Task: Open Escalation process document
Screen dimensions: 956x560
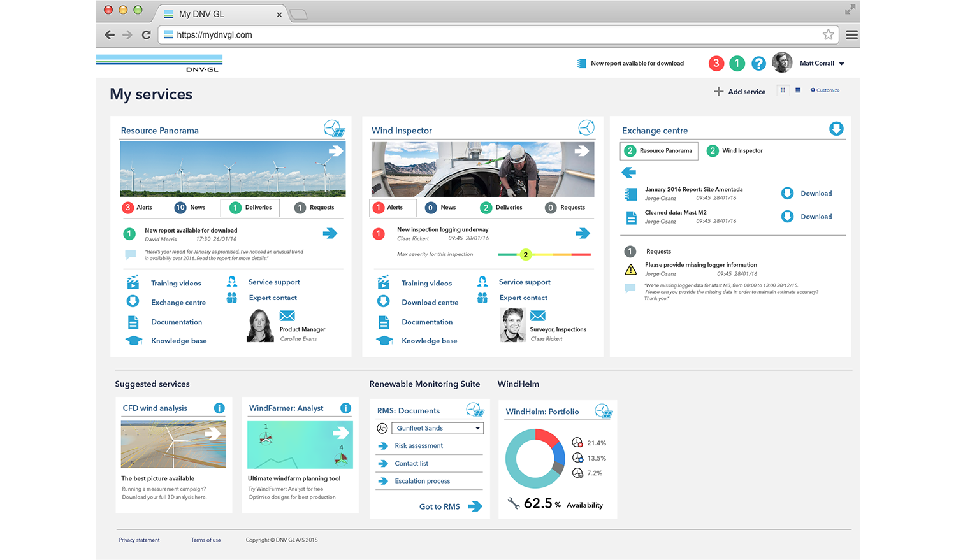Action: point(422,481)
